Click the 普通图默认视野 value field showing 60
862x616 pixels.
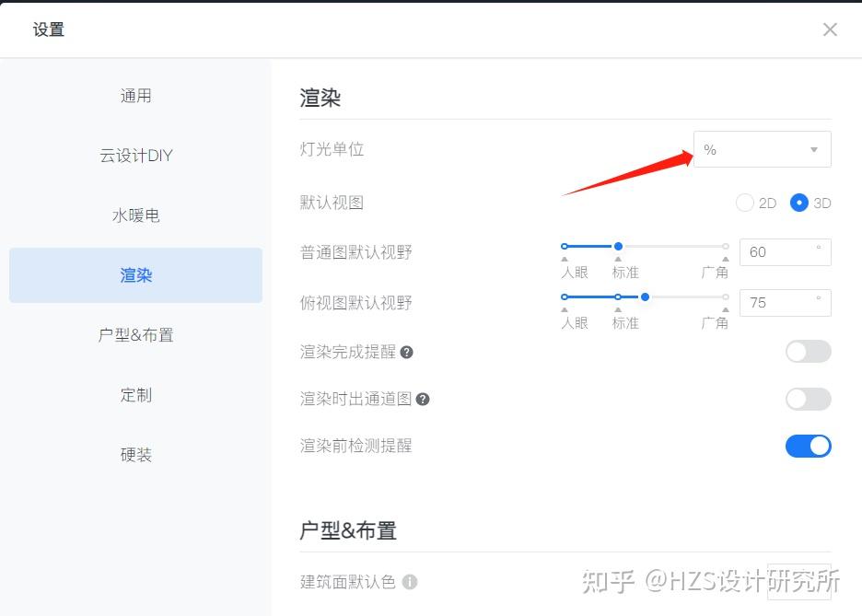785,252
